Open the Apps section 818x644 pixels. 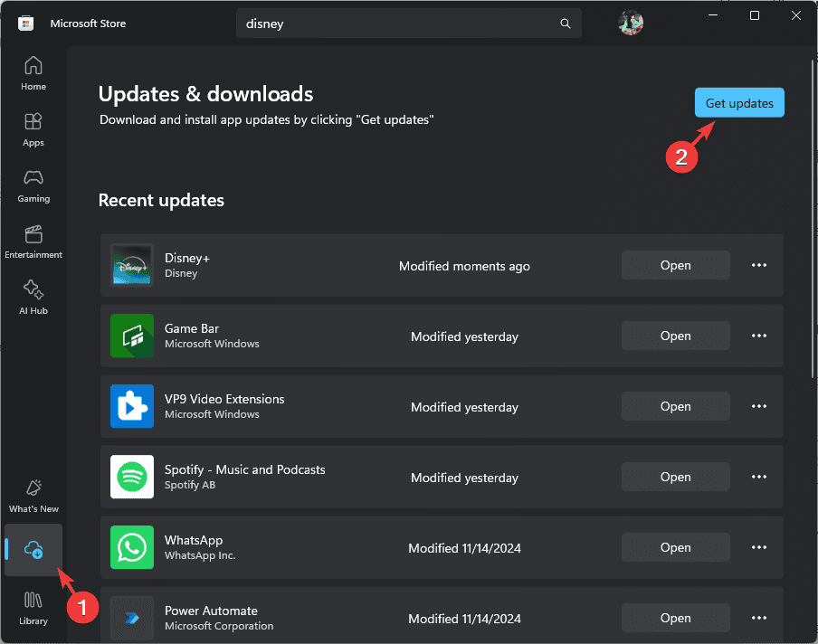point(33,130)
